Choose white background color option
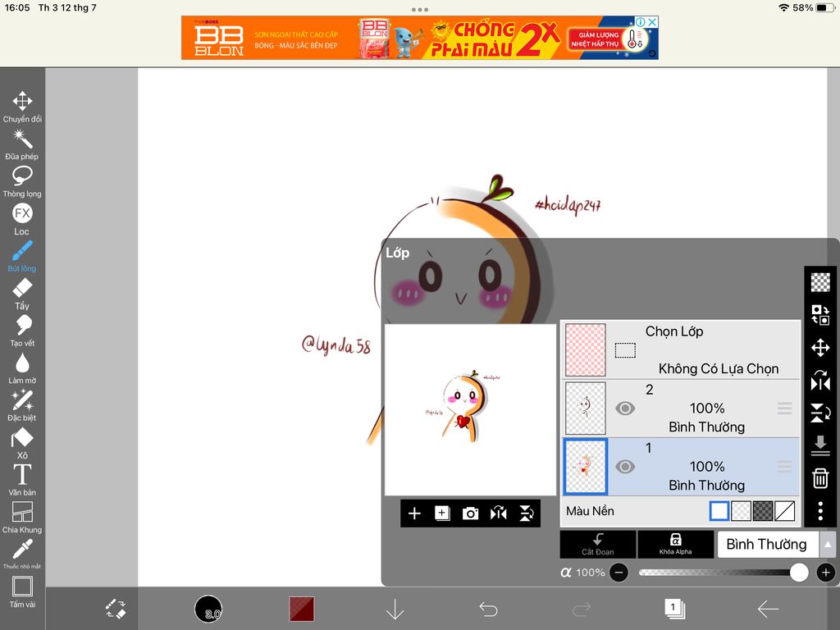Image resolution: width=840 pixels, height=630 pixels. pyautogui.click(x=719, y=511)
